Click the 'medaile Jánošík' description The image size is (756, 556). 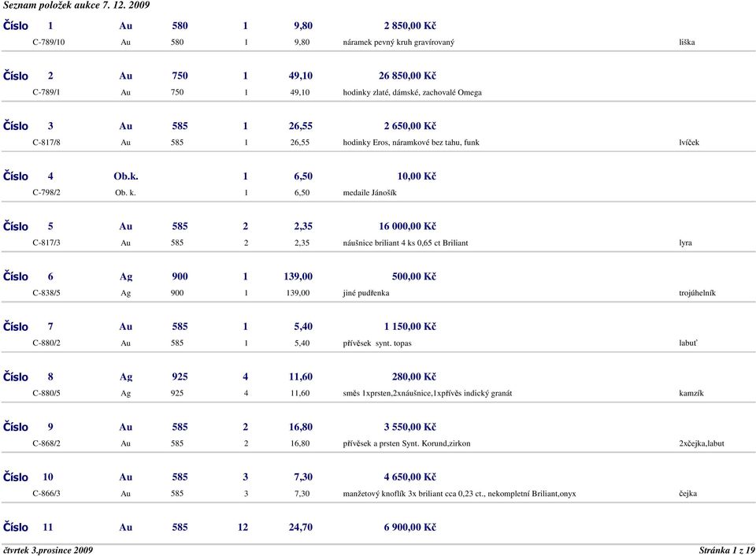(370, 193)
